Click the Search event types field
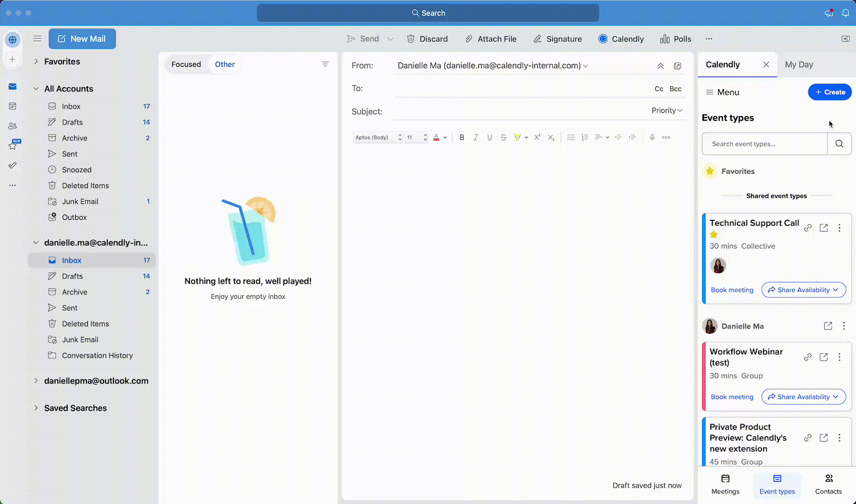 pyautogui.click(x=765, y=144)
